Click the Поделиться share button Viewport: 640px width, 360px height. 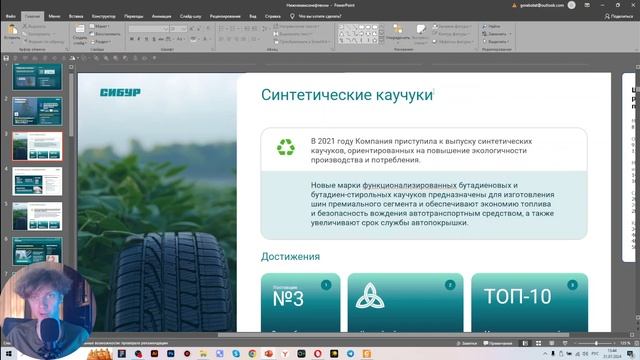[x=618, y=16]
